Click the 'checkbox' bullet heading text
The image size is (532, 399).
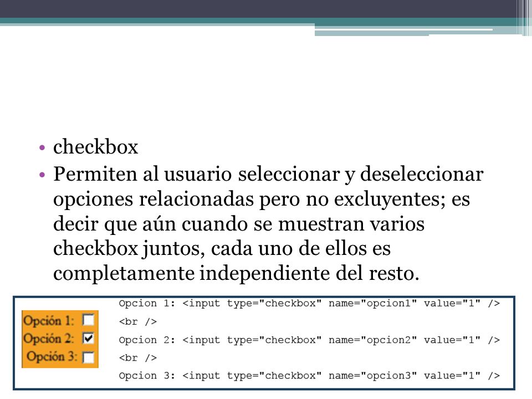96,147
